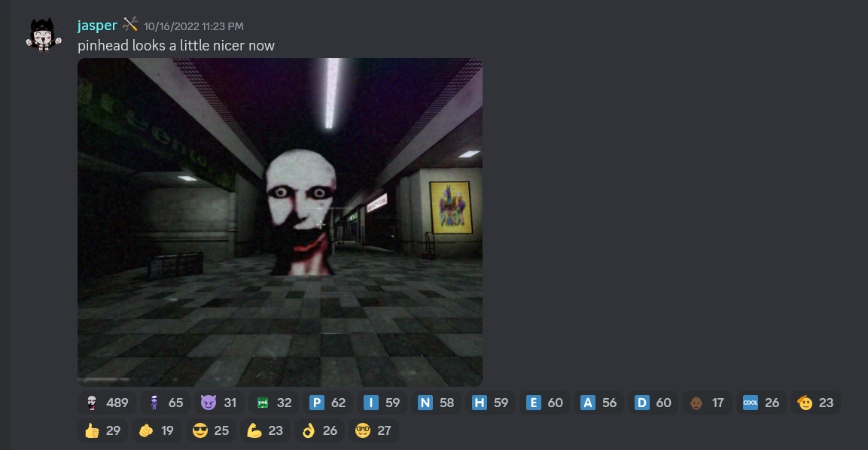The height and width of the screenshot is (450, 868).
Task: Toggle the letter I reaction
Action: (382, 403)
